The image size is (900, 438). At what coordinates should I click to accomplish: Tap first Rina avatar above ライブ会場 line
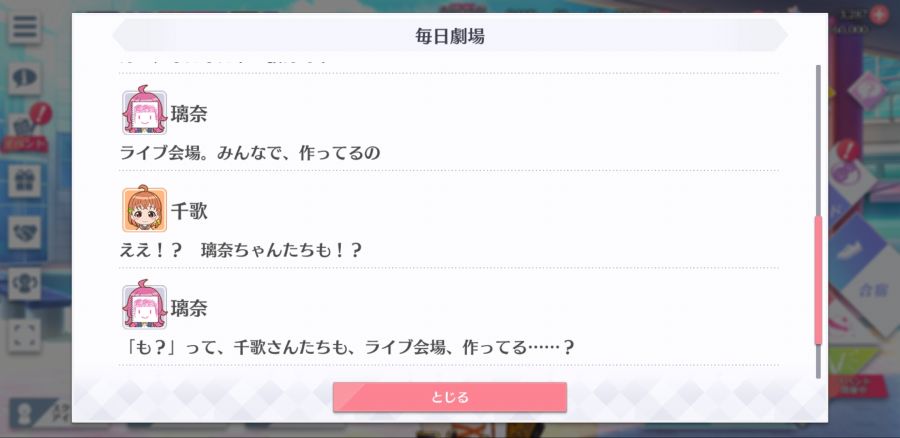(145, 112)
